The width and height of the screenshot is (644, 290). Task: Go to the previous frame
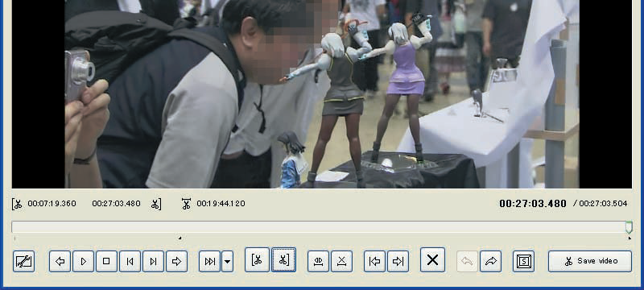tap(130, 261)
